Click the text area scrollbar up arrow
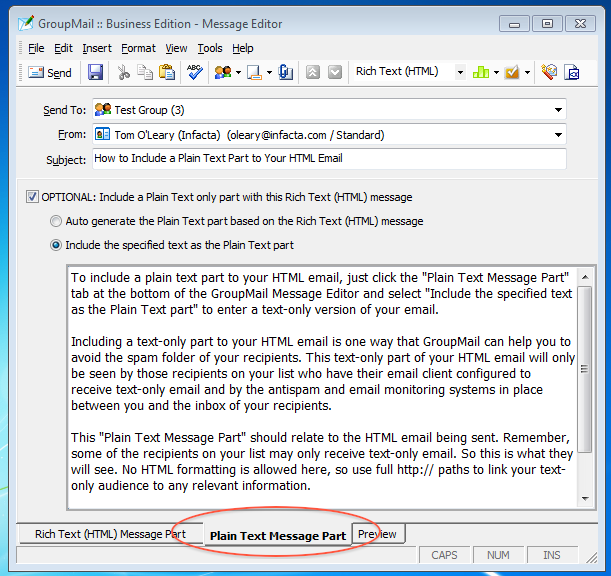 [x=585, y=277]
